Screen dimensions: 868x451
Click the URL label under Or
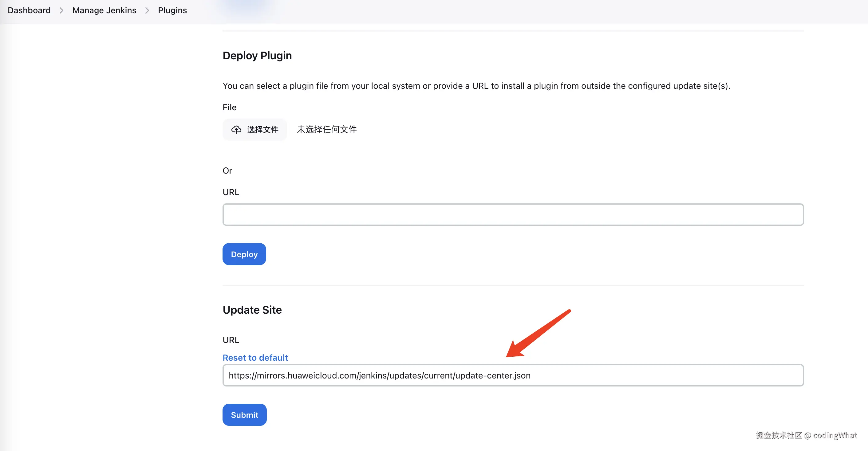pos(231,192)
